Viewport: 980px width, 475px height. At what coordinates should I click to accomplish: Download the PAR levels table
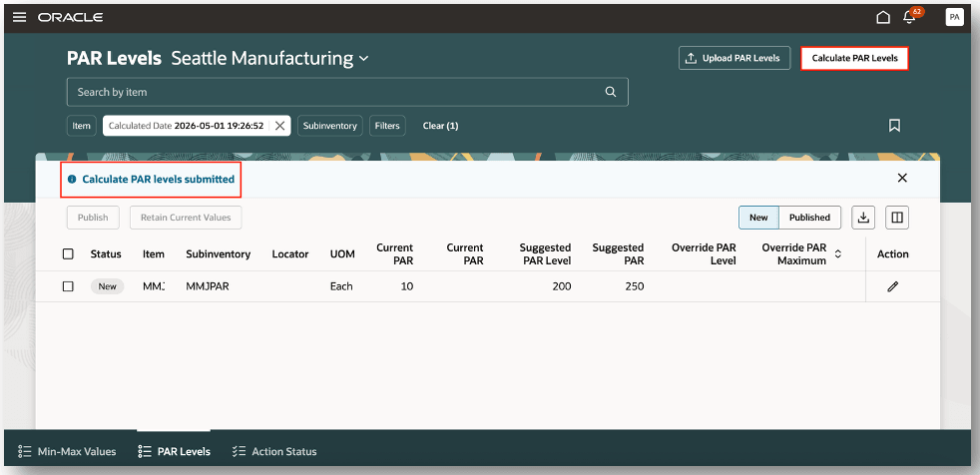tap(863, 218)
